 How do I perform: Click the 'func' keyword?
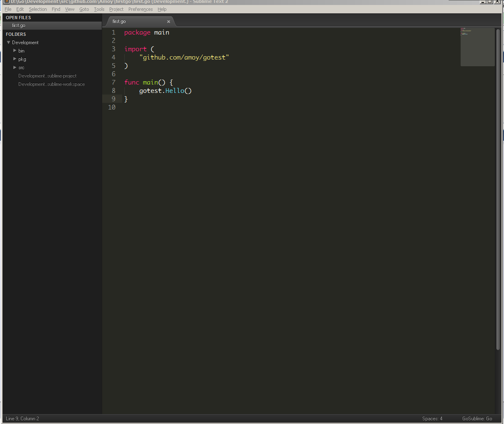(132, 82)
